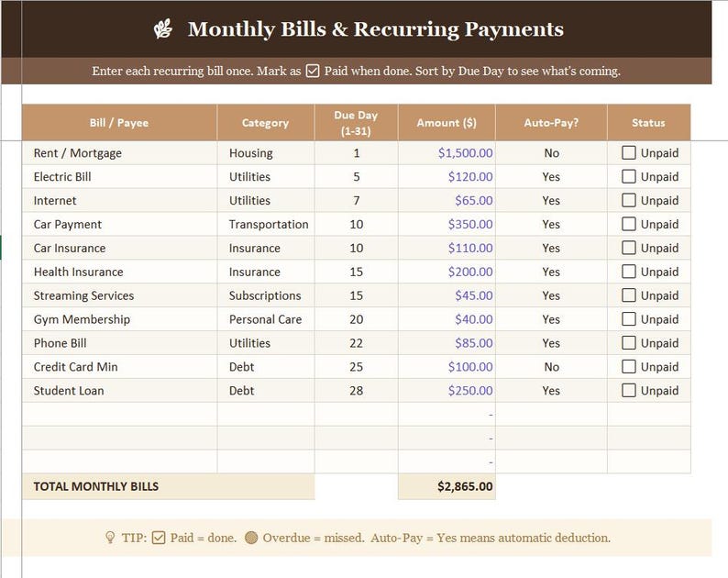Select the Amount ($) column header
The height and width of the screenshot is (578, 728).
coord(447,123)
